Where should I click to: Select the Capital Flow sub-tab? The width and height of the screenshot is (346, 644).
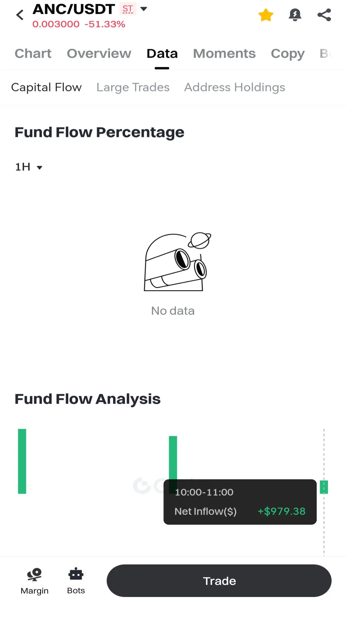tap(46, 87)
